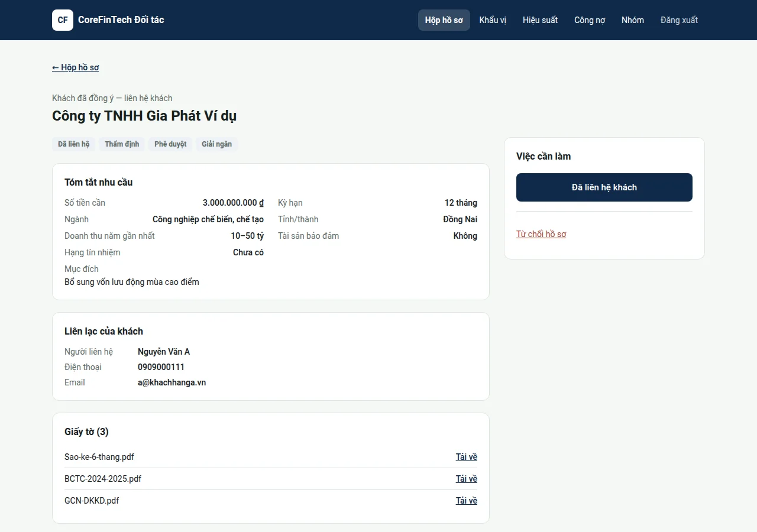Click industry value Công nghiệp chế biến, chế tạo
Screen dimensions: 757x532
(x=208, y=219)
